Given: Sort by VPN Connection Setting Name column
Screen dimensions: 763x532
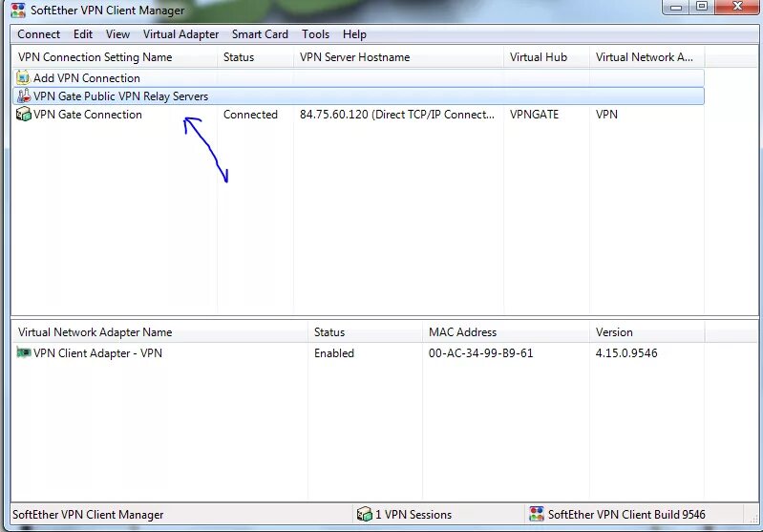Looking at the screenshot, I should pyautogui.click(x=115, y=57).
